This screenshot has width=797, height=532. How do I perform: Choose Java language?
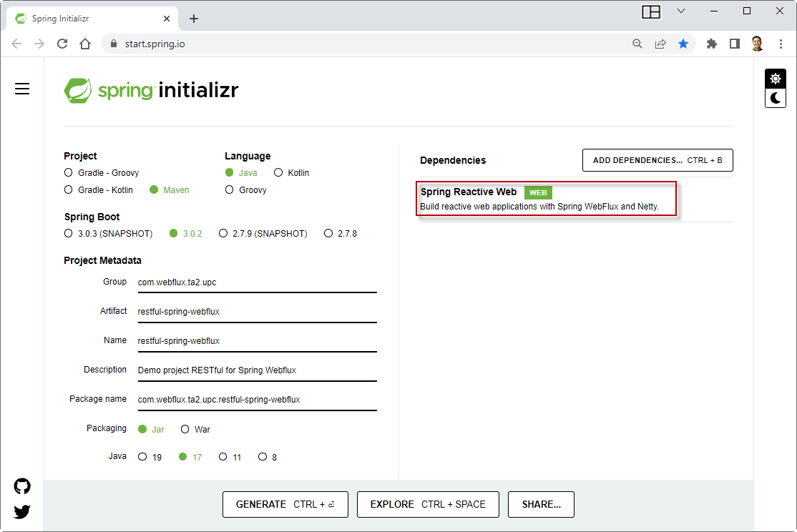tap(241, 173)
